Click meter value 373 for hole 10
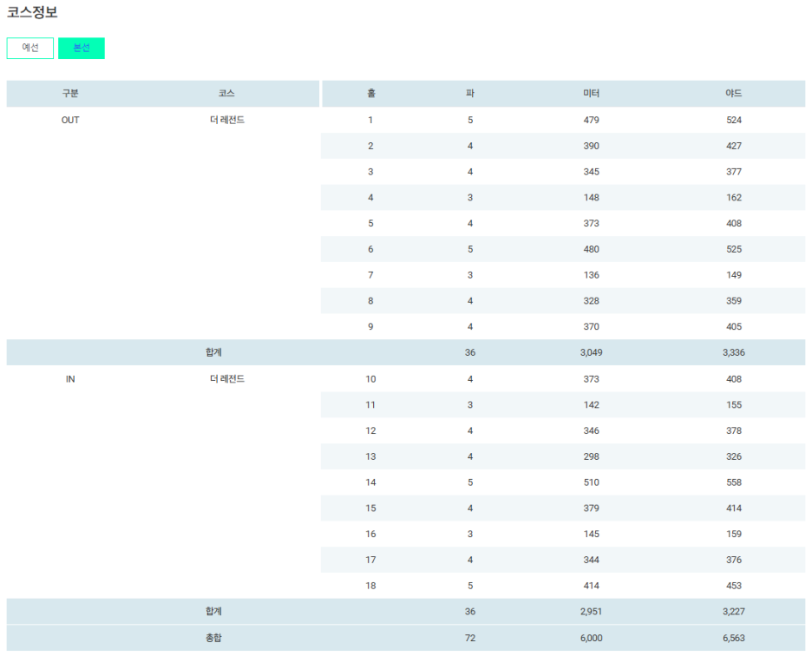Viewport: 812px width, 656px height. pos(591,379)
